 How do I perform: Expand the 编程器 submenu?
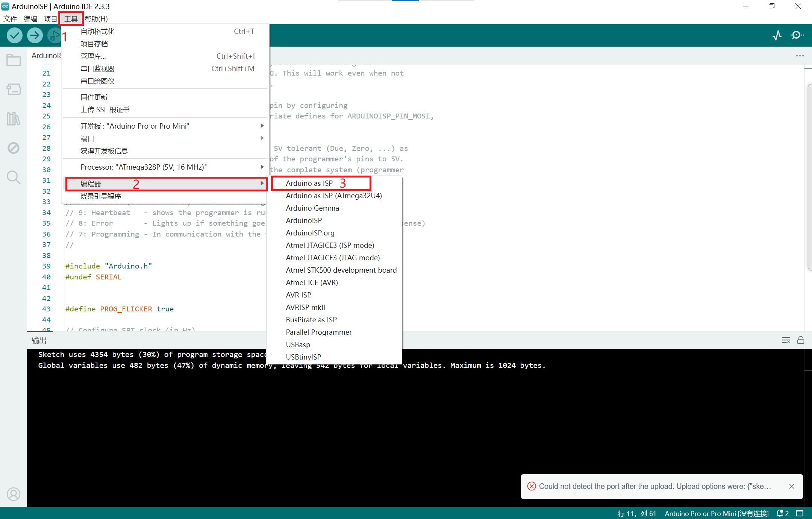(x=166, y=184)
